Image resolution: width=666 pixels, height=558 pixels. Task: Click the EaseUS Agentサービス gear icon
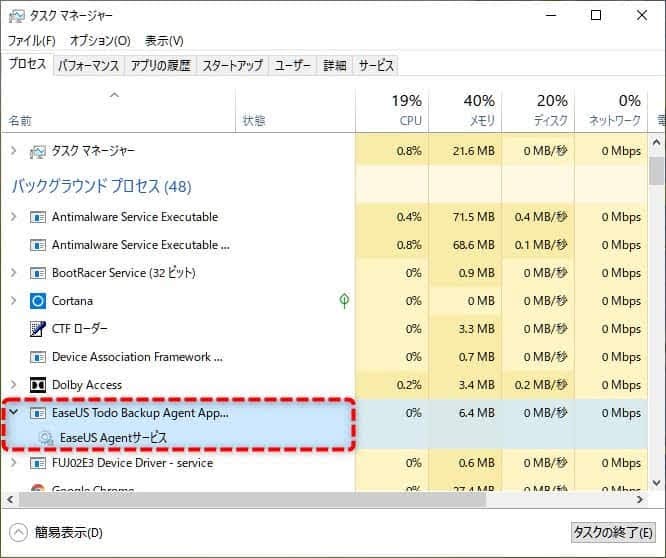coord(45,437)
